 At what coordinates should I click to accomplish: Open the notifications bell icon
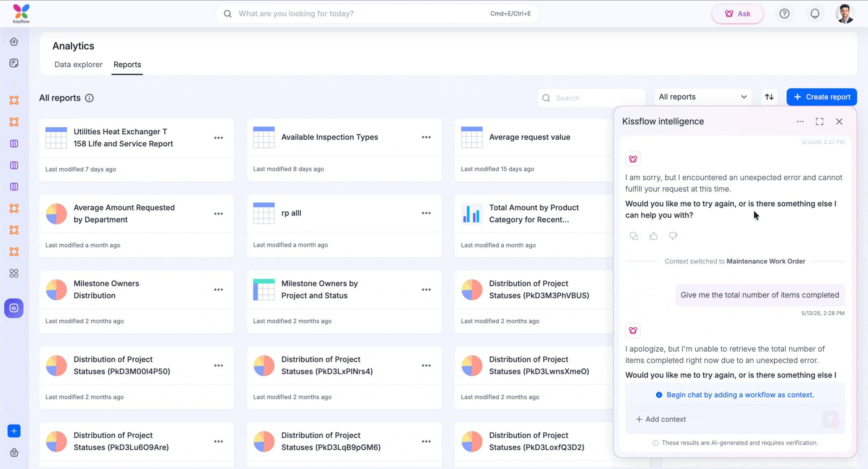point(815,14)
